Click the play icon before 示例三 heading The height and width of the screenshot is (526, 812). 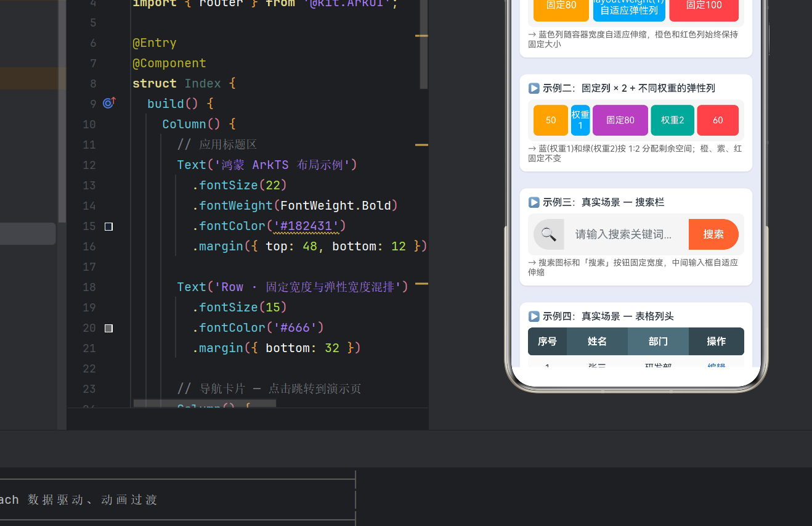click(x=534, y=202)
